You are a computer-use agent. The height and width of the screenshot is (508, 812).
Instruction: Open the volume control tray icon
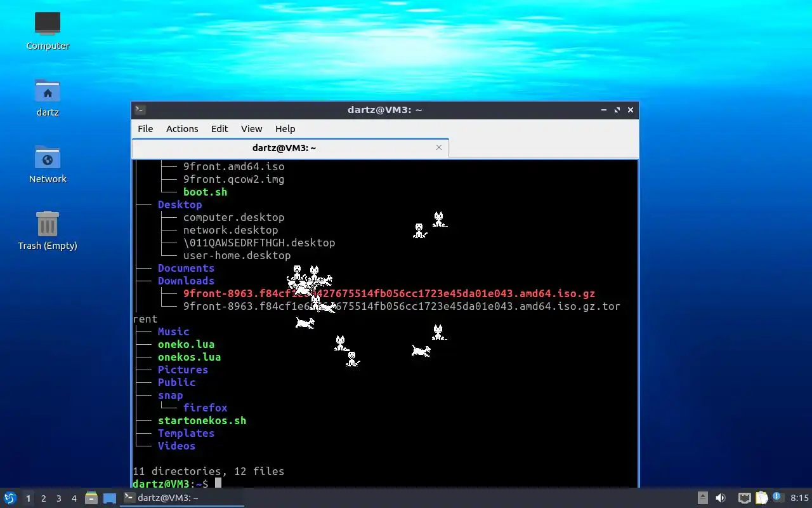[721, 498]
